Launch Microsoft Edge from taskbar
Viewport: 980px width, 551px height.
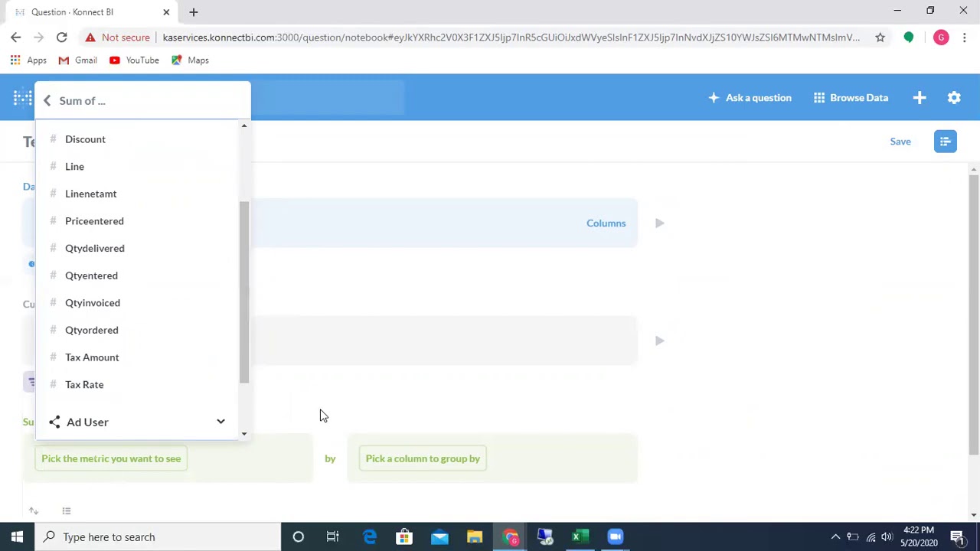point(370,537)
